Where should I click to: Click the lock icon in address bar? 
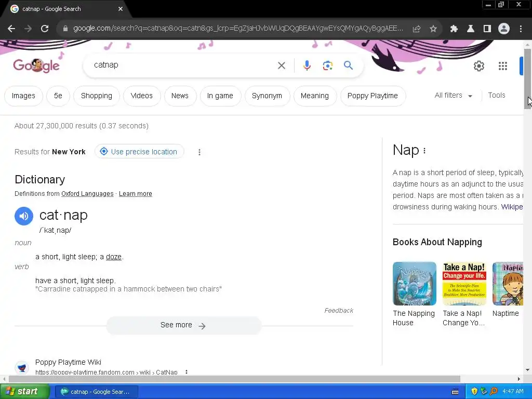(x=65, y=29)
